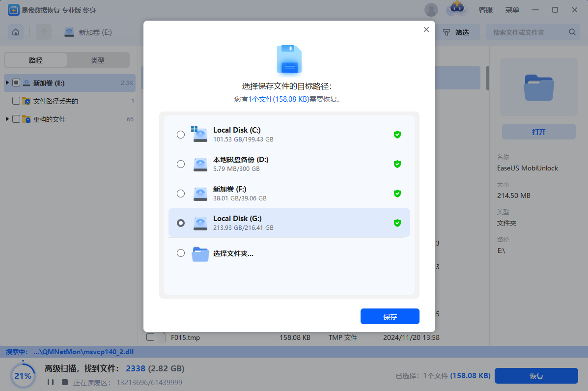Image resolution: width=588 pixels, height=391 pixels.
Task: Expand the 新加卷 (E:) tree node
Action: [7, 83]
